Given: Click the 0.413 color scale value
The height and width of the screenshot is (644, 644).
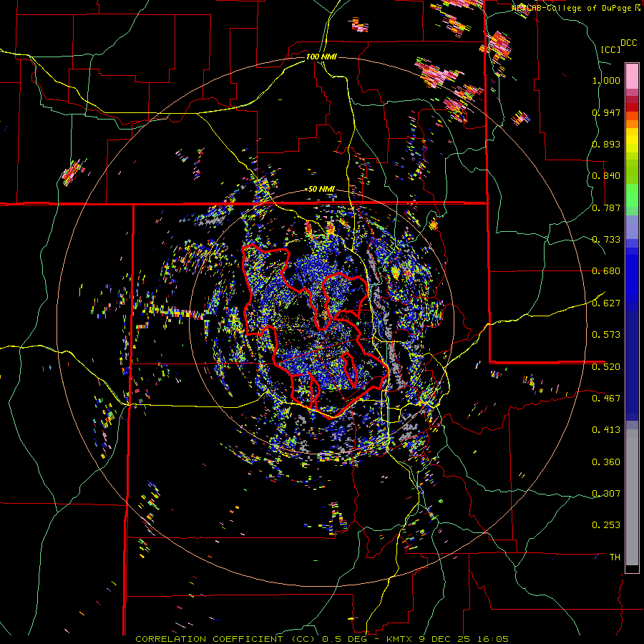Looking at the screenshot, I should (x=606, y=430).
